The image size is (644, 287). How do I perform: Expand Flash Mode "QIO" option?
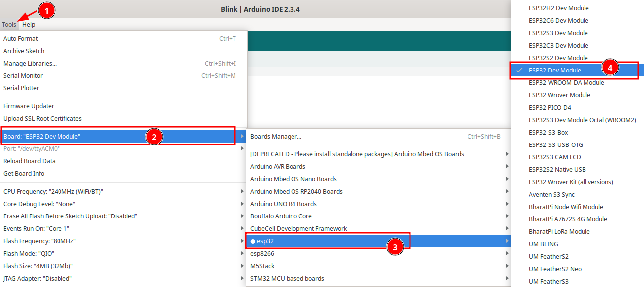click(123, 253)
